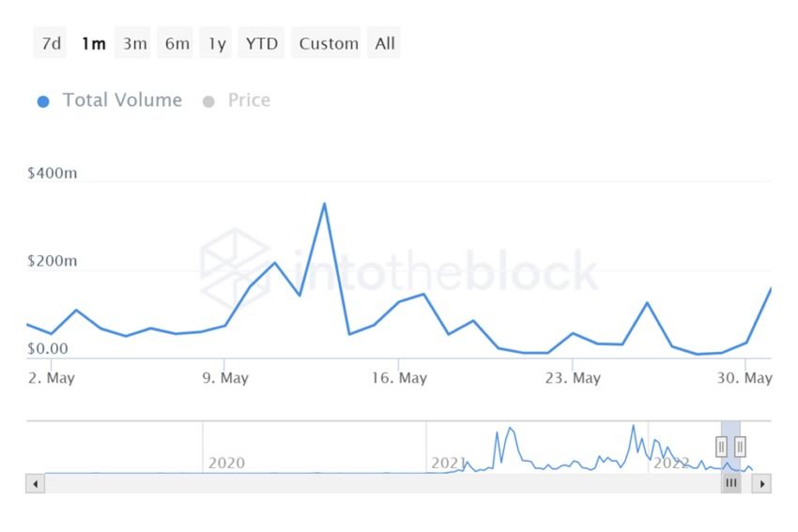Click the gray Price legend dot
798x532 pixels.
click(208, 101)
